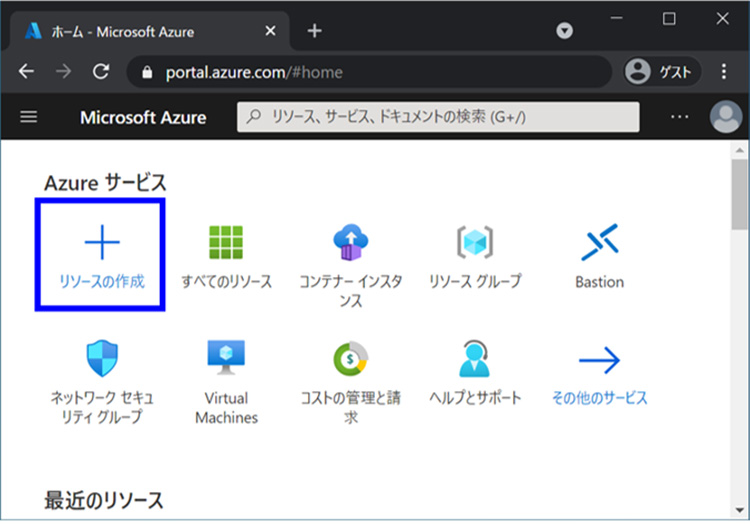Minimize the browser window

(x=617, y=18)
